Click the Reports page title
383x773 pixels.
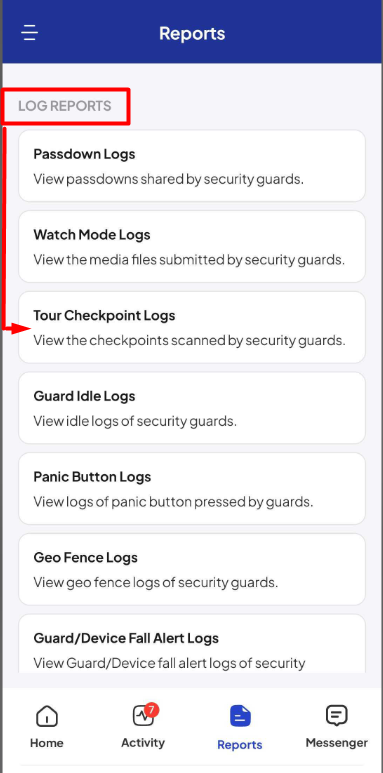pos(192,34)
